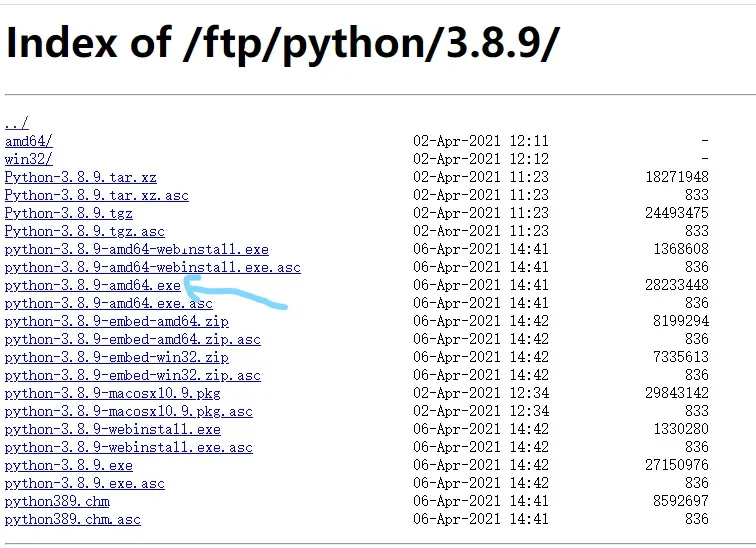This screenshot has width=756, height=548.
Task: Download python-3.8.9-webinstall.exe
Action: pyautogui.click(x=112, y=429)
